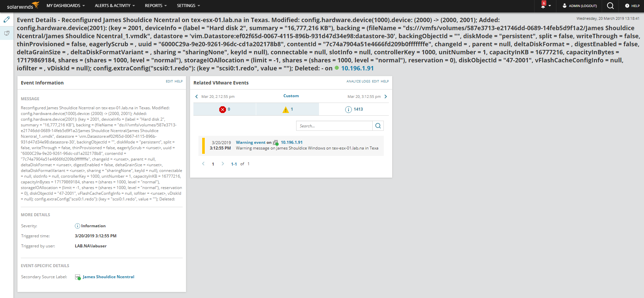Click the warning message description text
The image size is (644, 298).
(x=307, y=148)
